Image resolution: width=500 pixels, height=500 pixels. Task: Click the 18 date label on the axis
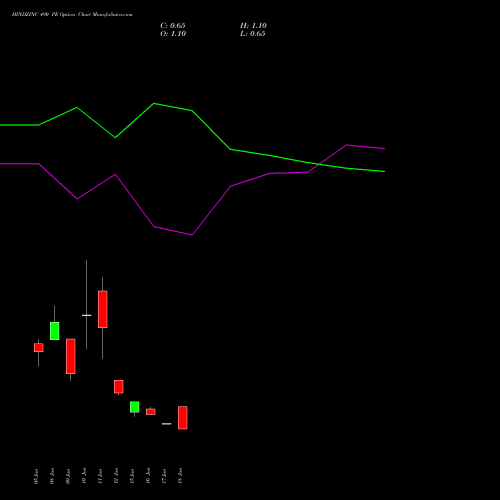180,476
